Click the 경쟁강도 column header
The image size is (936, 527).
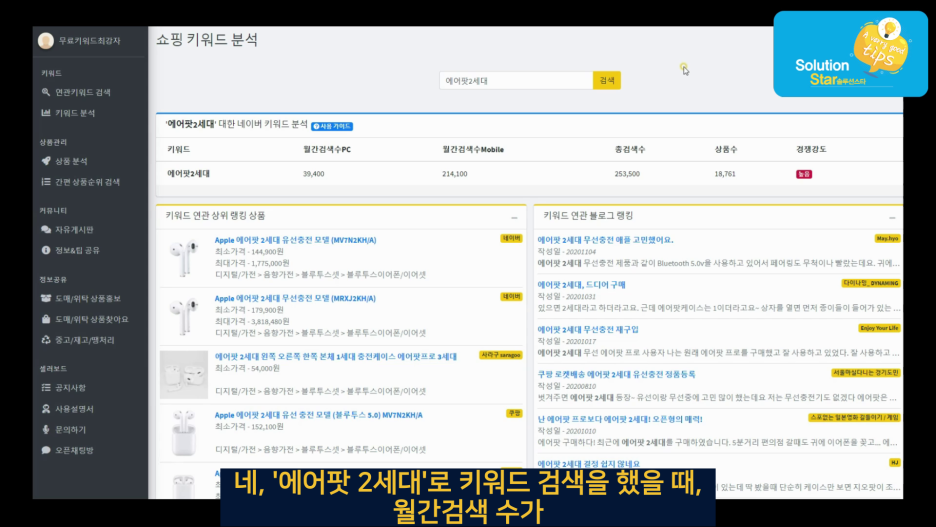tap(811, 149)
